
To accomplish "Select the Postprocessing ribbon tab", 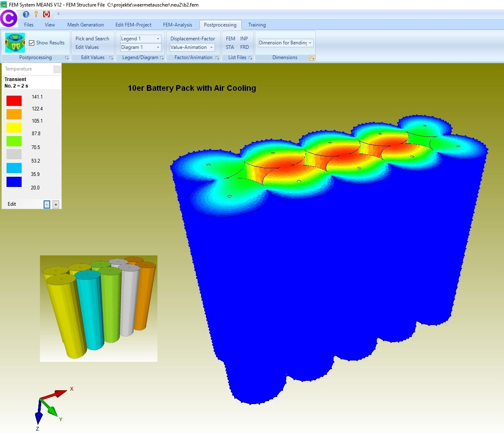I will pos(220,25).
